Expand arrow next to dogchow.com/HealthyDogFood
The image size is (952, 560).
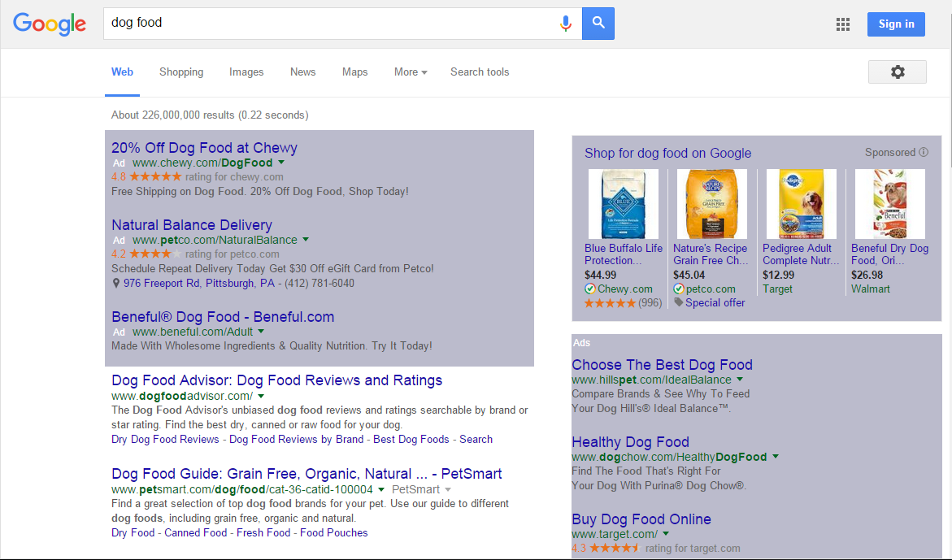[776, 456]
